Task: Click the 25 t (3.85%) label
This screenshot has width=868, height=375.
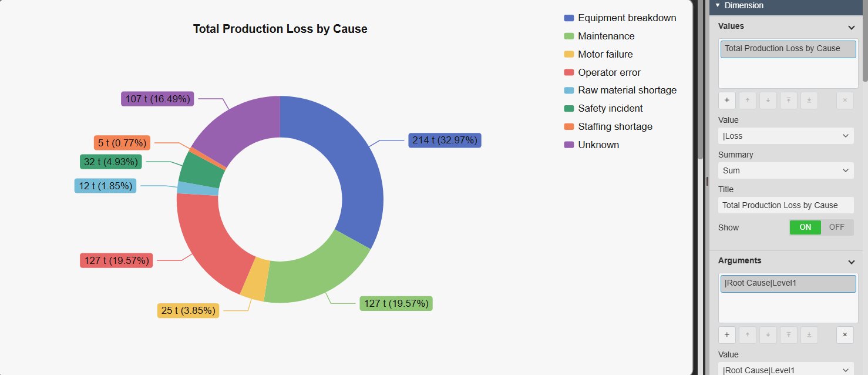Action: tap(188, 311)
